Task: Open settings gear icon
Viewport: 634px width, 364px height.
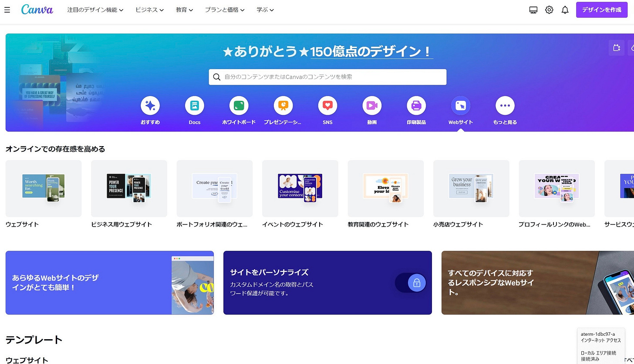Action: [x=549, y=10]
